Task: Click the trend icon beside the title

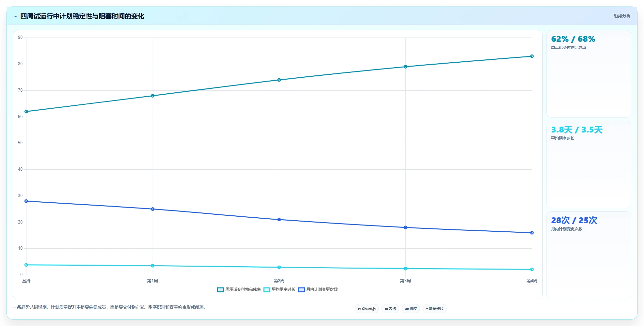Action: pos(15,16)
